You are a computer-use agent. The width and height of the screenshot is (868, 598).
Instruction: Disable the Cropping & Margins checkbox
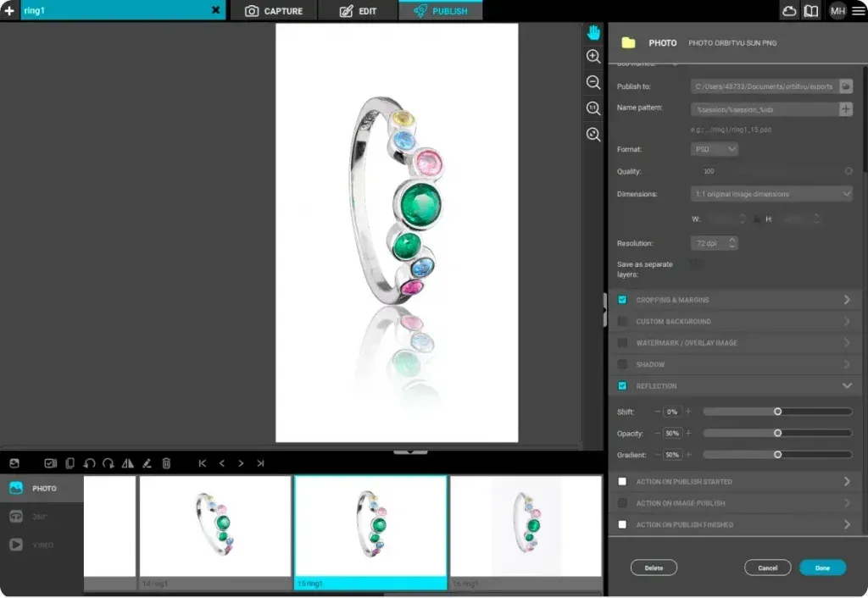point(623,299)
